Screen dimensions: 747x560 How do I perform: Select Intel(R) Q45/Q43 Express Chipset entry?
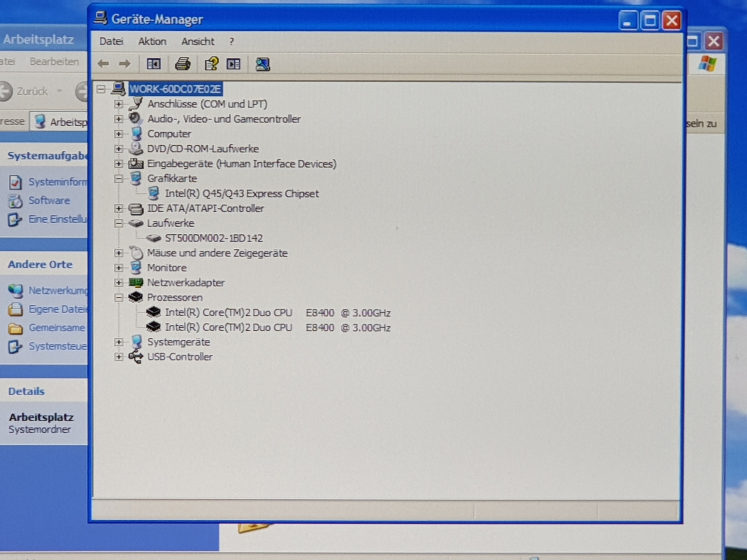point(241,194)
